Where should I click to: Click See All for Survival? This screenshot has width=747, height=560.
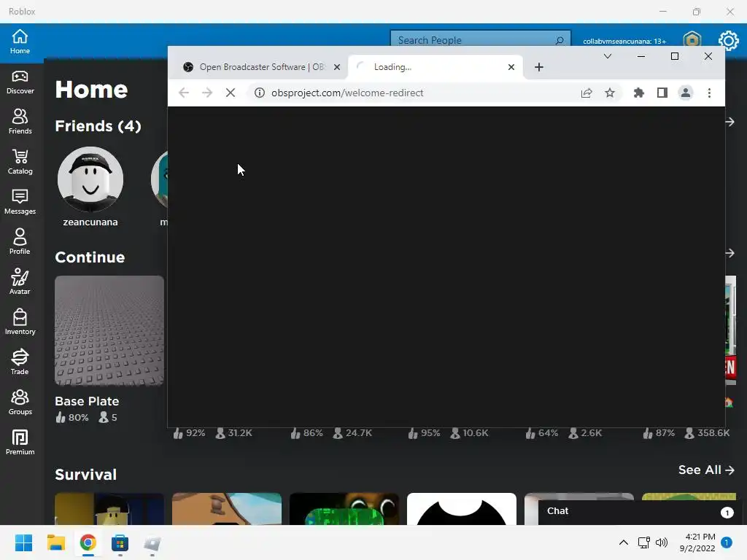pos(706,470)
